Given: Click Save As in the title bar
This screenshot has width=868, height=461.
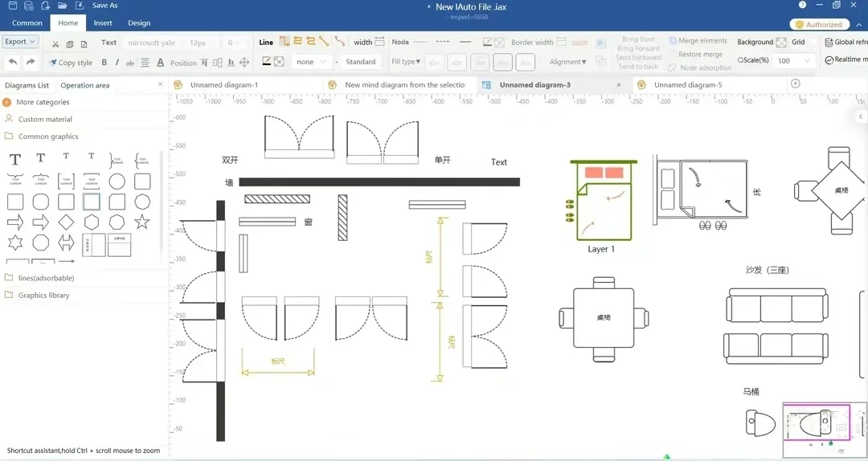Looking at the screenshot, I should [x=104, y=6].
